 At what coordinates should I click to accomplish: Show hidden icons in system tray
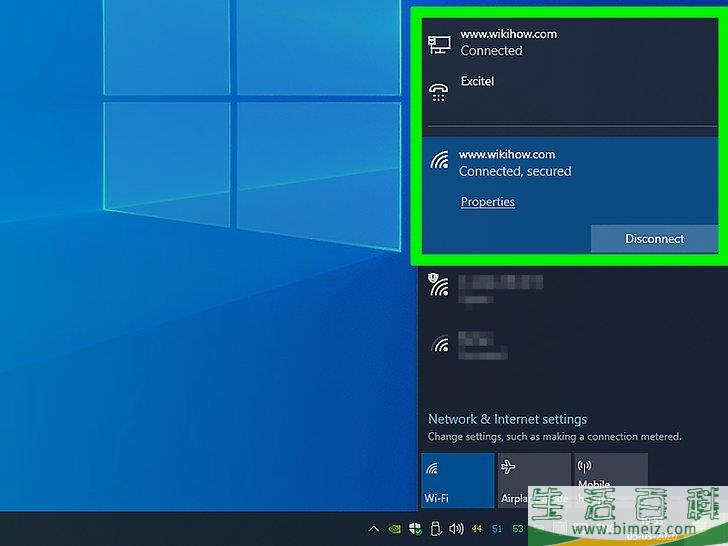click(x=374, y=528)
